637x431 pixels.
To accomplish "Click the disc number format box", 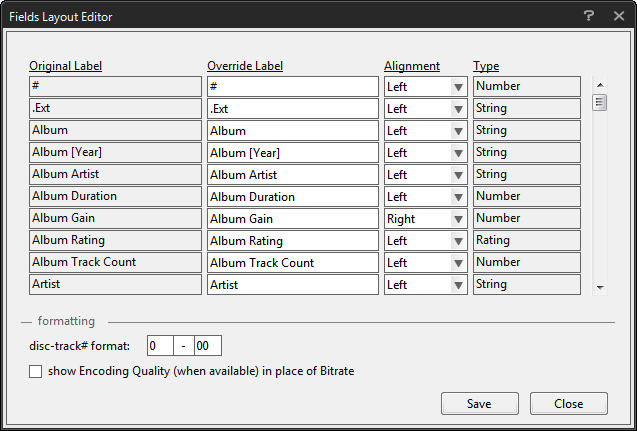I will pos(159,346).
